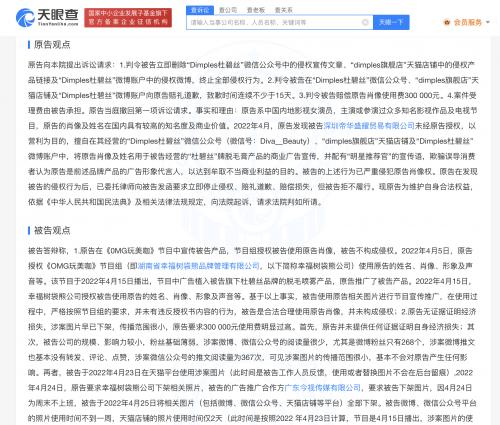Select the 查诉讼 search tab

tap(200, 10)
